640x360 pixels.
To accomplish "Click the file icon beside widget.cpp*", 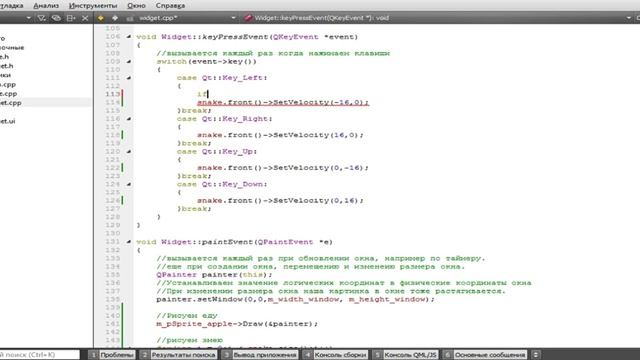I will pos(130,18).
